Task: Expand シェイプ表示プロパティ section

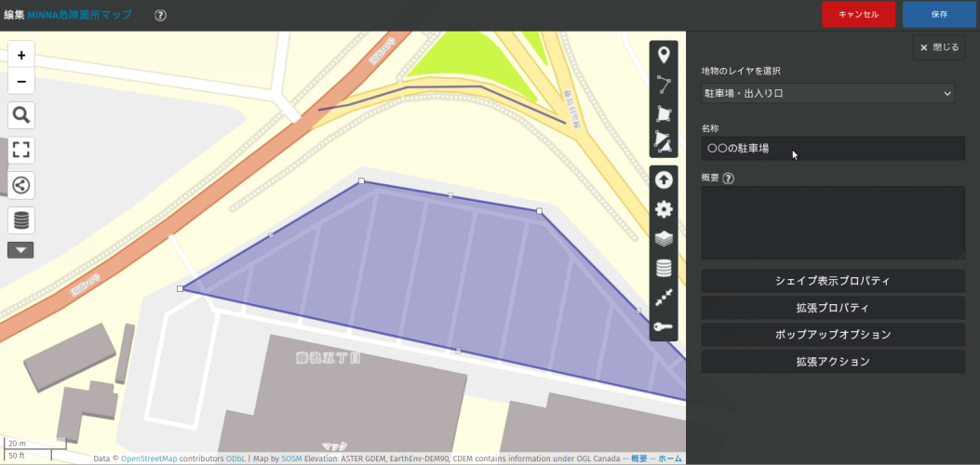Action: pos(832,281)
